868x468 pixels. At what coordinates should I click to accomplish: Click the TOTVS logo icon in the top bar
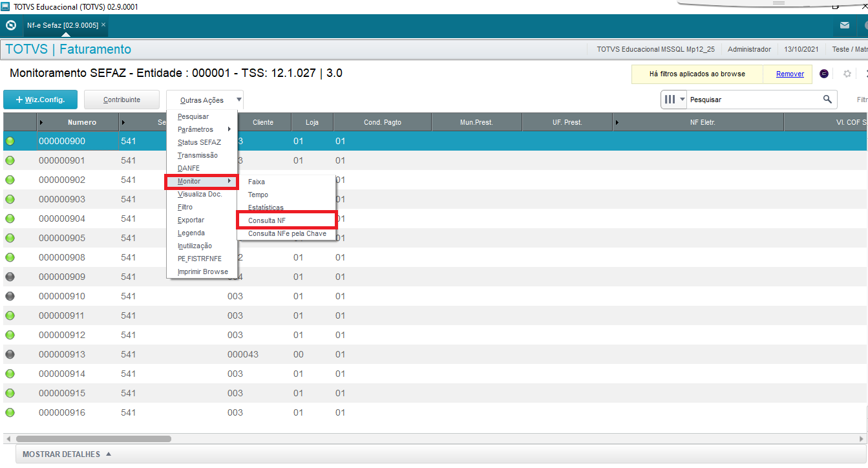[10, 26]
